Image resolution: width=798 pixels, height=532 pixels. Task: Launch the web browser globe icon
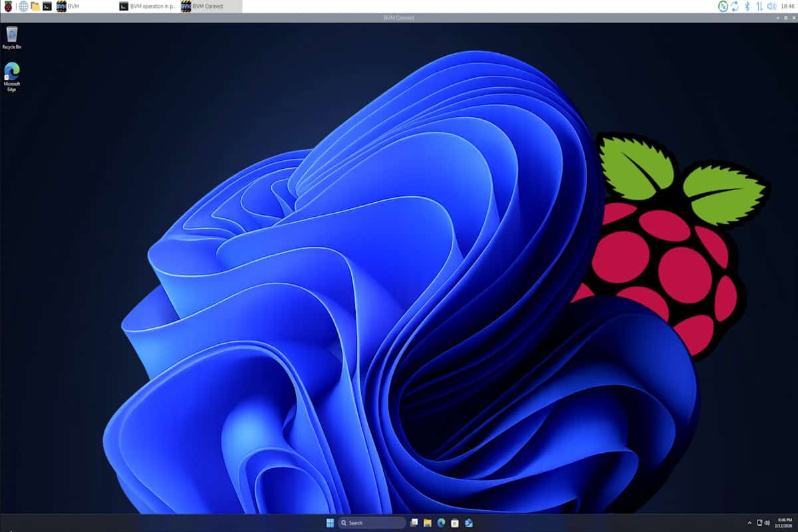point(23,6)
